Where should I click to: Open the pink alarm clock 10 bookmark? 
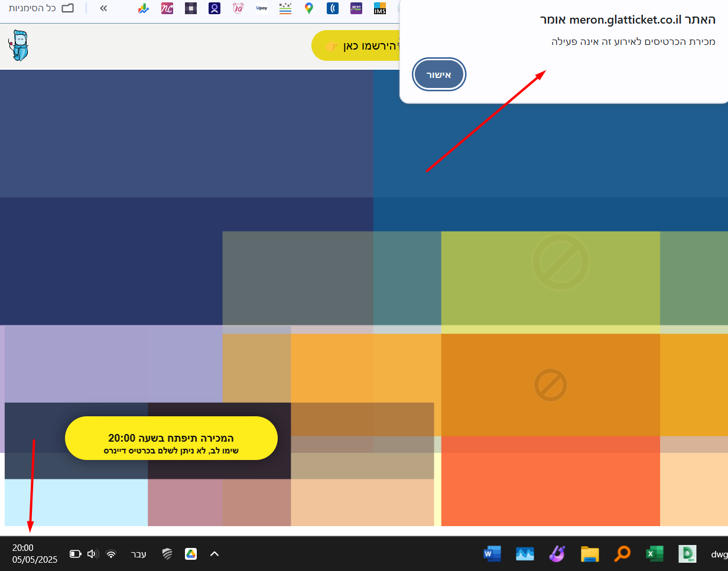(x=238, y=8)
